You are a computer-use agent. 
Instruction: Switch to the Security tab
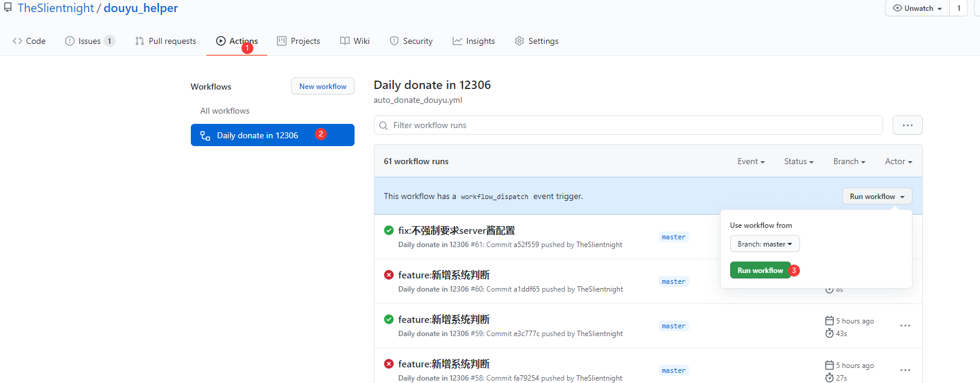pos(411,41)
